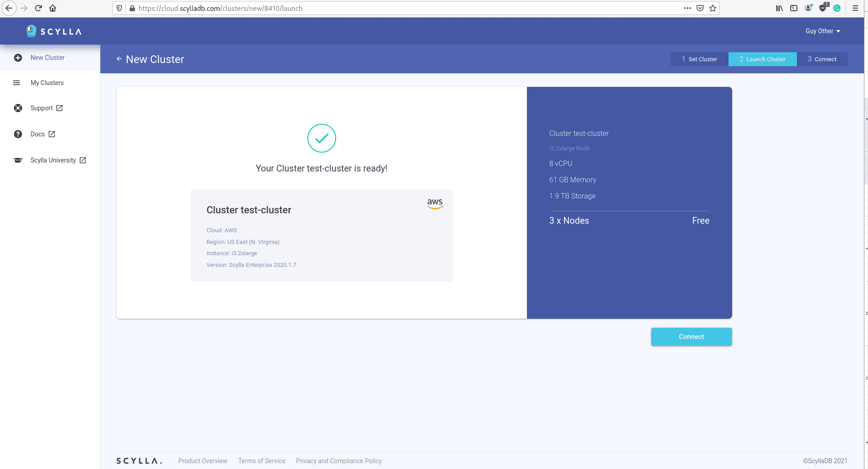
Task: Expand the Guy Other account dropdown
Action: [823, 31]
